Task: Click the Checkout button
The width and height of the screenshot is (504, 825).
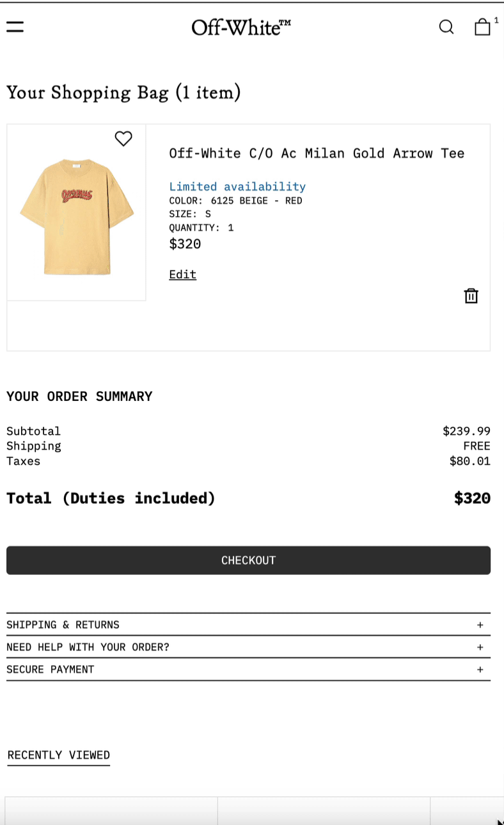Action: (x=248, y=560)
